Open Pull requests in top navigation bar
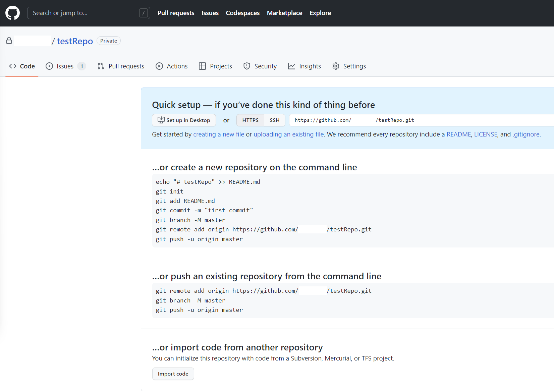554x392 pixels. 176,13
